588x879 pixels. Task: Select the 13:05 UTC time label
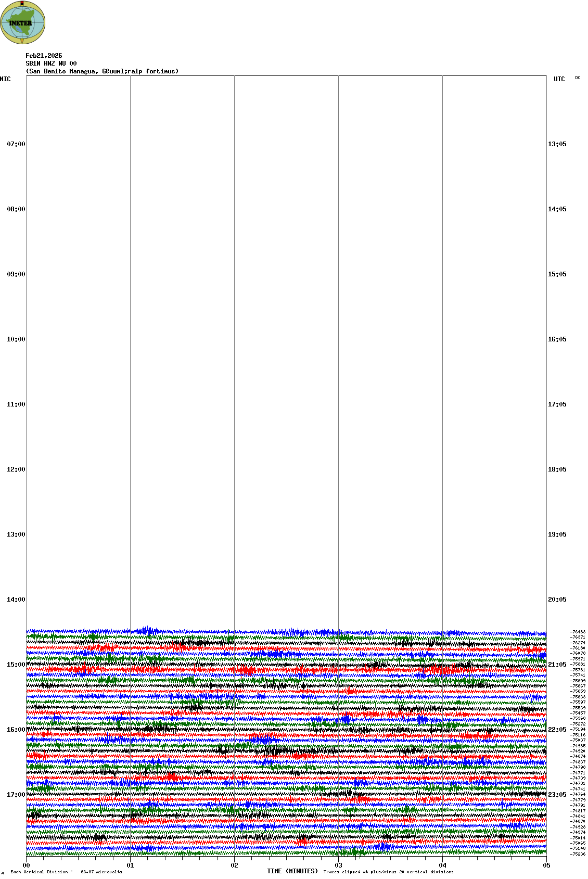coord(557,144)
